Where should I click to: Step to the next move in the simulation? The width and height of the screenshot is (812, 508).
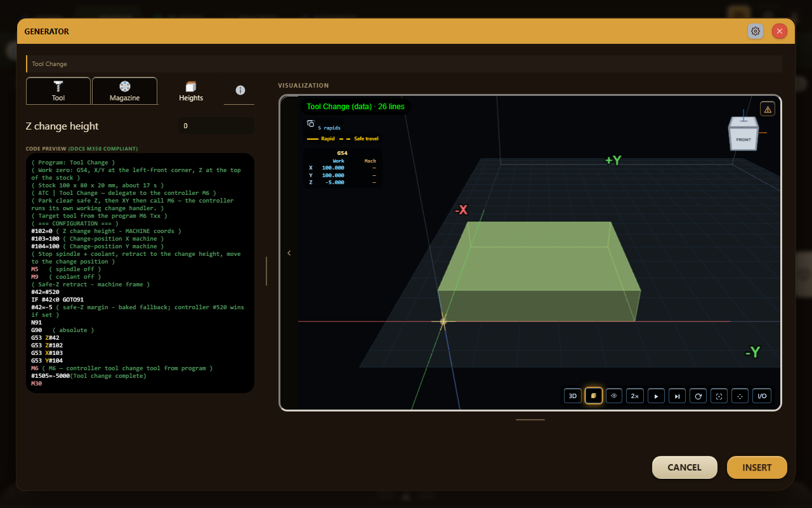(x=677, y=396)
